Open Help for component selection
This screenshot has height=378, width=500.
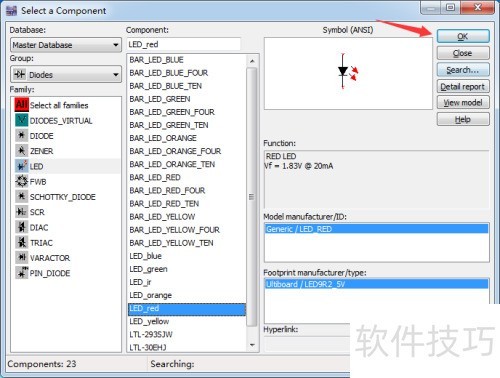[463, 119]
